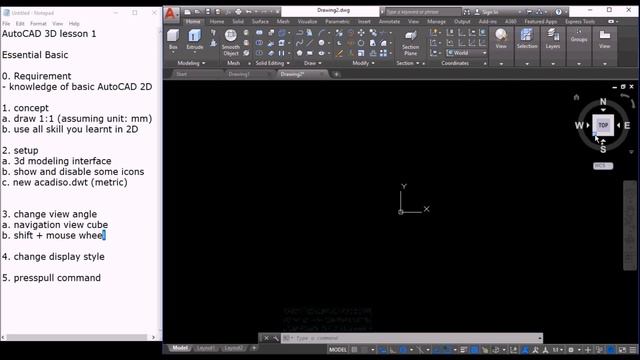The image size is (640, 360).
Task: Select the Circle tool in Draw panel
Action: [321, 43]
